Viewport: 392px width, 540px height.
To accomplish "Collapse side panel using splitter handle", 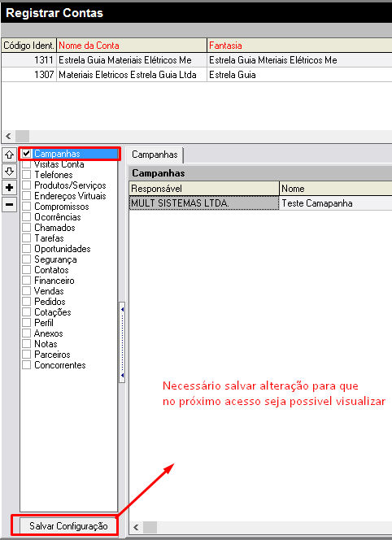I will [x=122, y=342].
